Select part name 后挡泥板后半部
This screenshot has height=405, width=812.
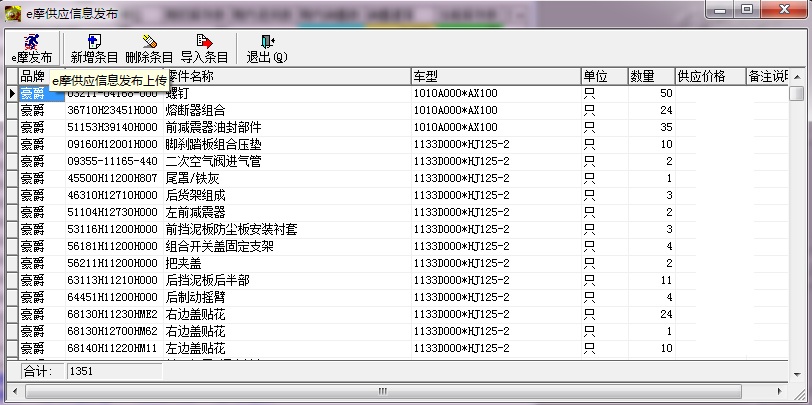pyautogui.click(x=208, y=281)
